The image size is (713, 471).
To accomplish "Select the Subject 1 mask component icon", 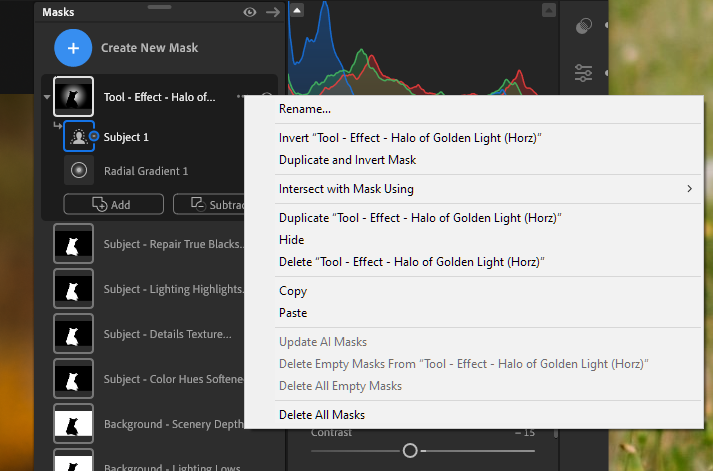I will 78,137.
